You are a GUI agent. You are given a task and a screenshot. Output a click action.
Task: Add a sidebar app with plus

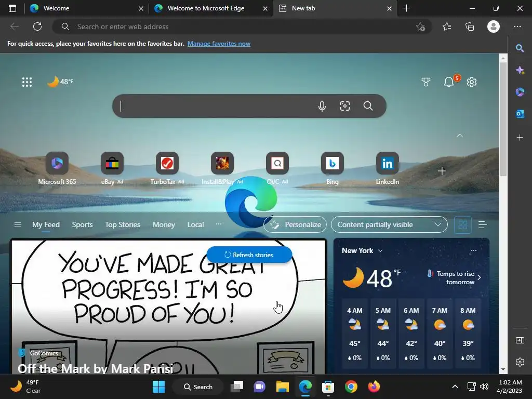click(520, 137)
